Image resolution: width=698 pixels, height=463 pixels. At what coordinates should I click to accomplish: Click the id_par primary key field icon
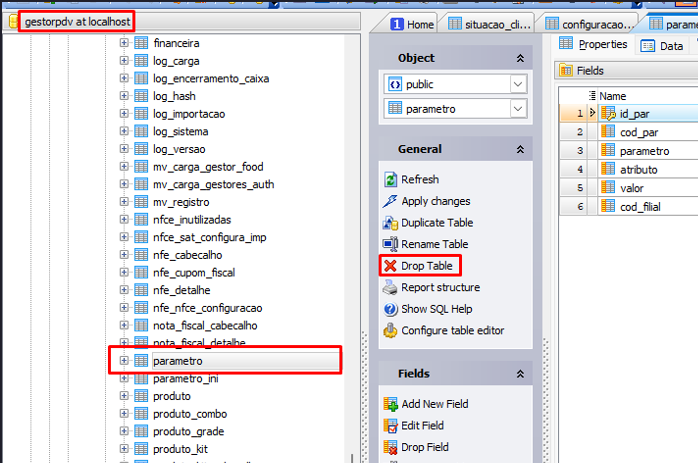608,114
